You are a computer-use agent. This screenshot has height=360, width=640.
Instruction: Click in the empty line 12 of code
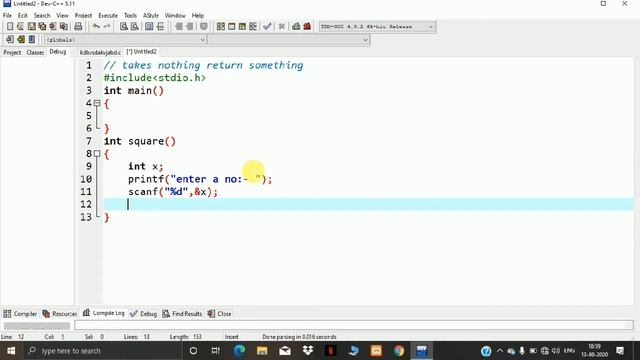(369, 204)
